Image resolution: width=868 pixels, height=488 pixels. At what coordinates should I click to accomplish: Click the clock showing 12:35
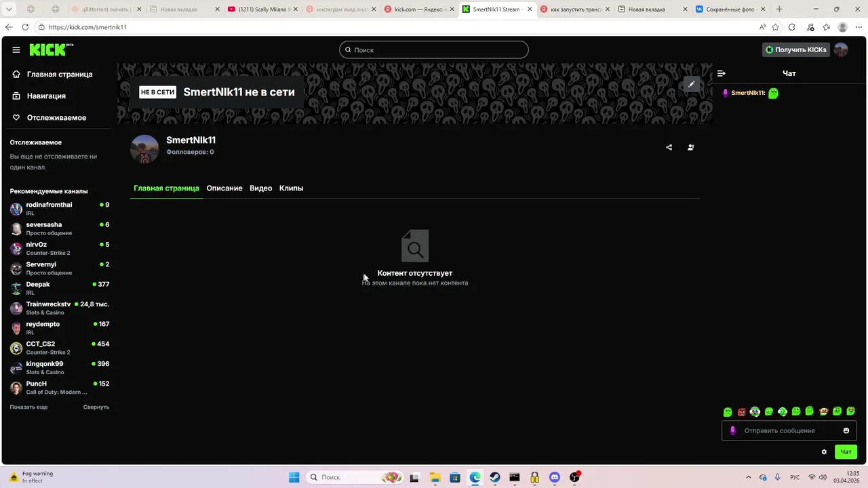(853, 473)
